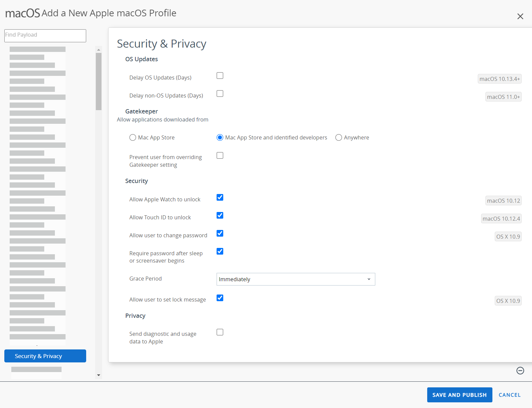Image resolution: width=532 pixels, height=408 pixels.
Task: Open the Grace Period dropdown
Action: (x=296, y=279)
